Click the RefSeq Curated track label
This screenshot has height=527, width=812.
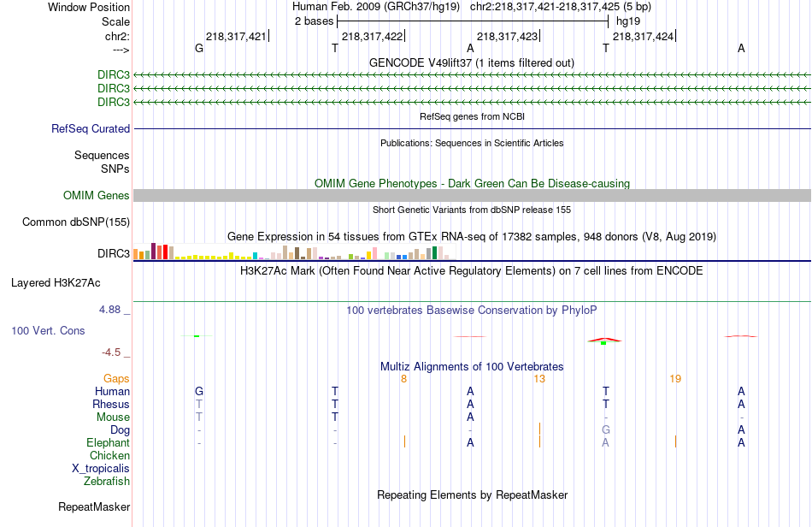(x=90, y=128)
